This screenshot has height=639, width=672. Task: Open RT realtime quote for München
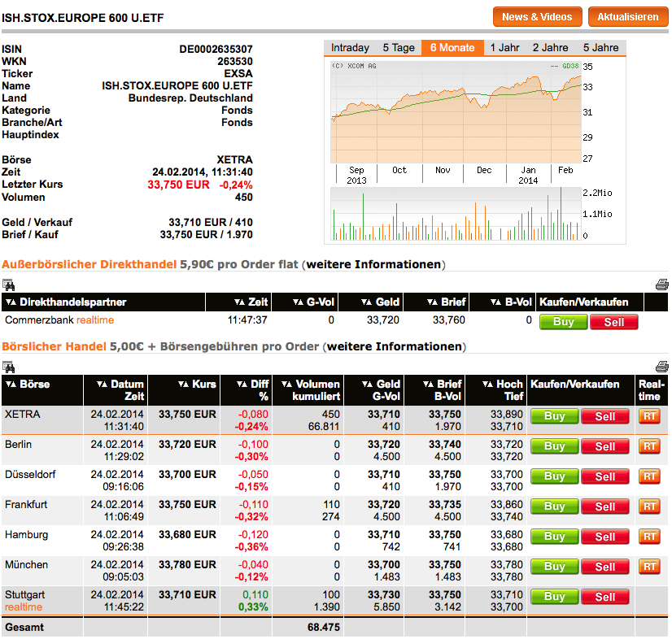(649, 567)
